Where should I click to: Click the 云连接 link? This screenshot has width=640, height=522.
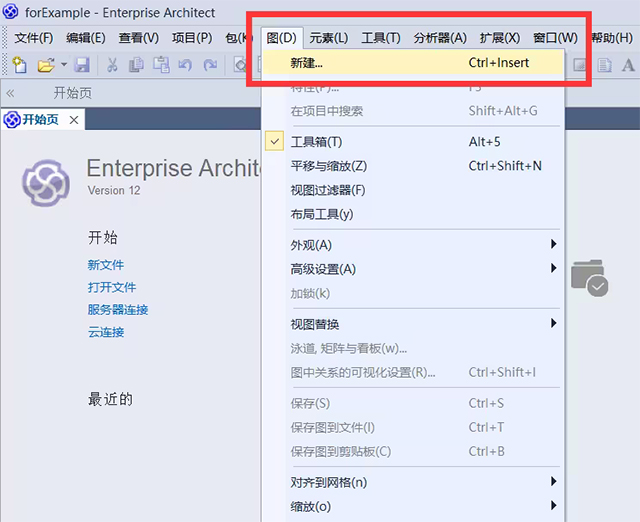pyautogui.click(x=106, y=332)
